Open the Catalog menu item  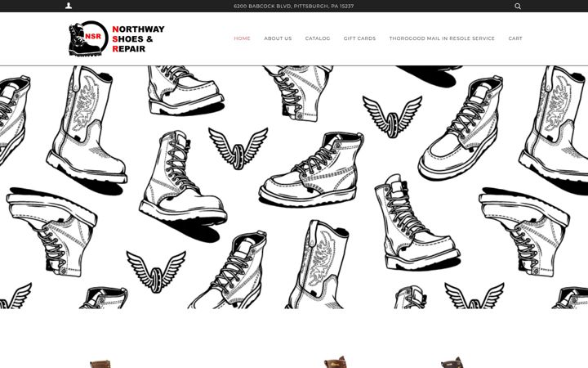(318, 38)
